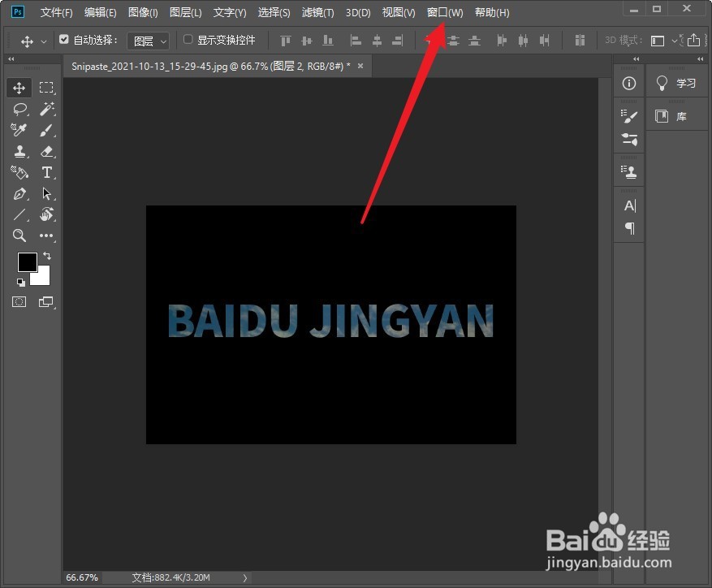Image resolution: width=712 pixels, height=588 pixels.
Task: Close the Snipaste document tab
Action: point(360,66)
